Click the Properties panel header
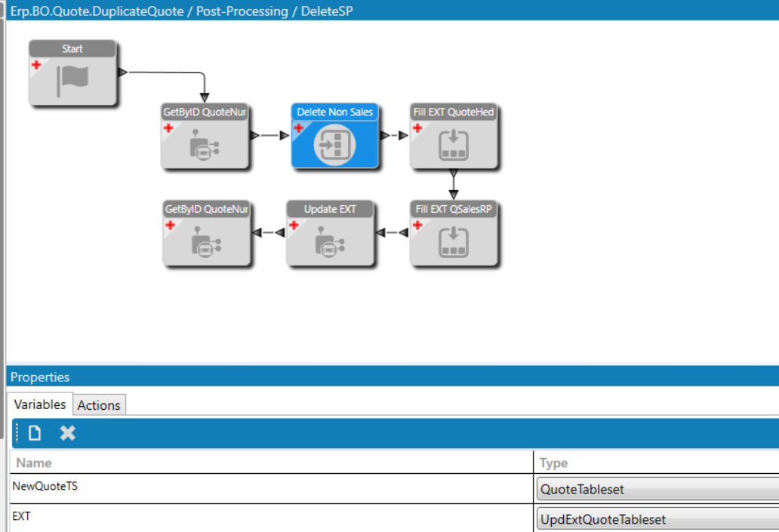Image resolution: width=779 pixels, height=532 pixels. pyautogui.click(x=393, y=377)
